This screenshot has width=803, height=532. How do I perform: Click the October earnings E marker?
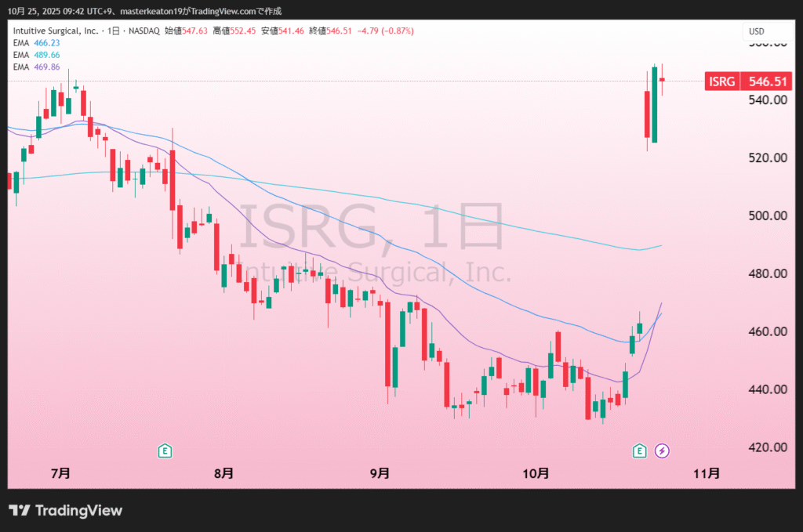click(640, 450)
